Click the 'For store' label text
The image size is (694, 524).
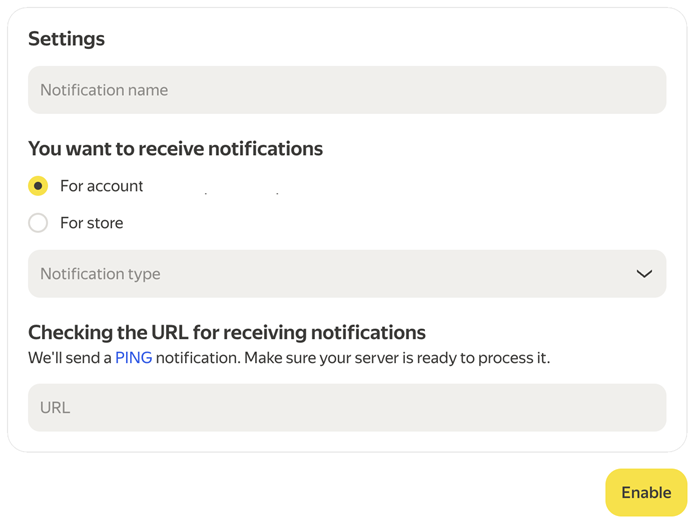[x=91, y=223]
